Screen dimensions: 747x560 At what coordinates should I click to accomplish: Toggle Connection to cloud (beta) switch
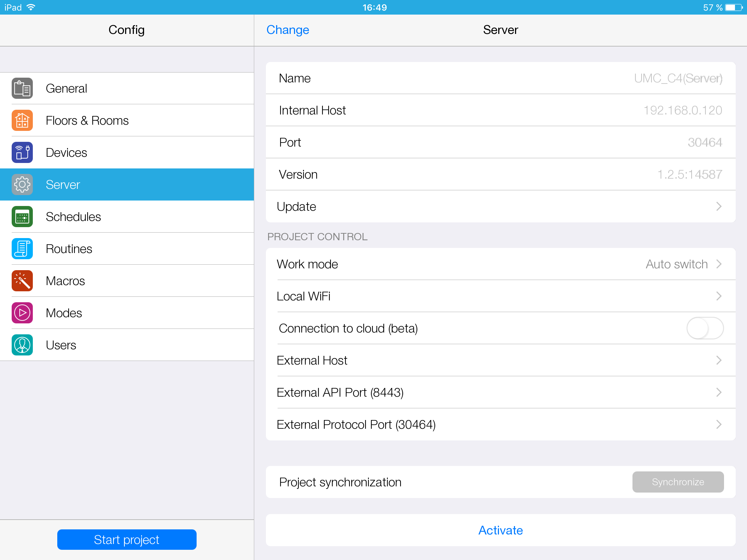pos(705,328)
